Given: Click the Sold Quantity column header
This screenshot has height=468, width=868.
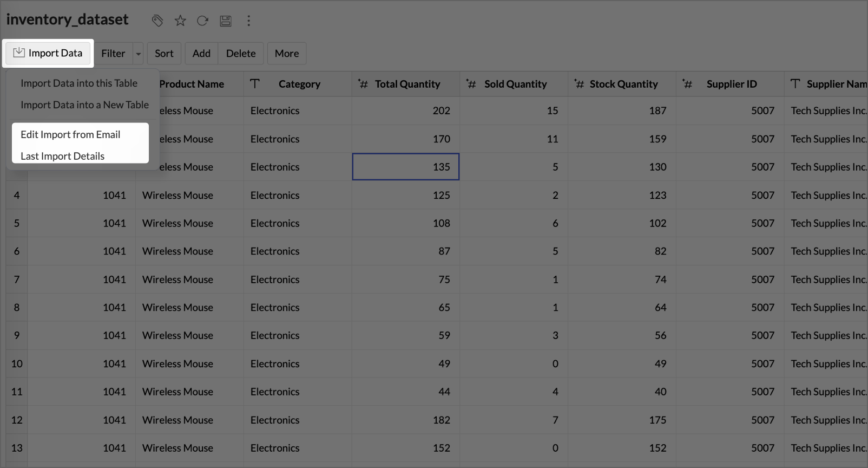Looking at the screenshot, I should tap(515, 84).
